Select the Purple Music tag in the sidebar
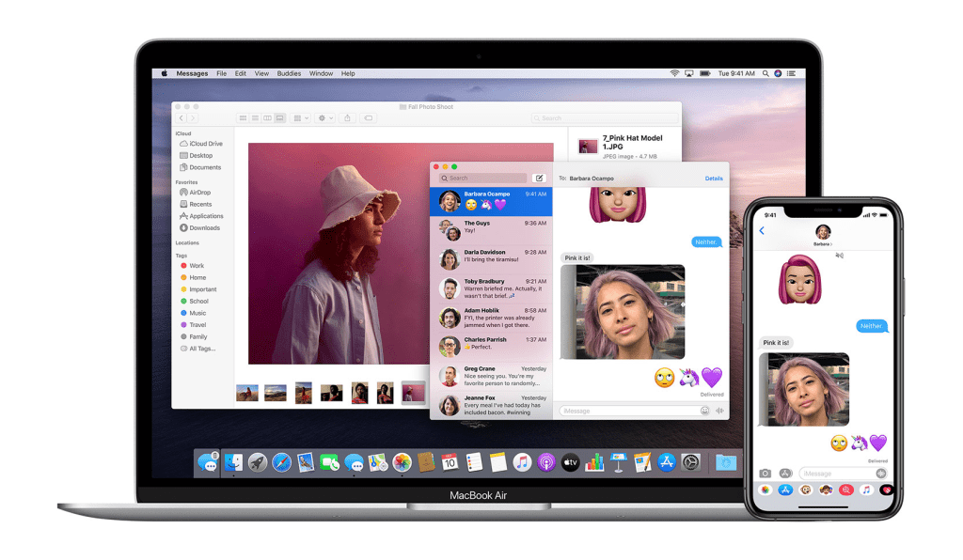Screen dimensions: 963x560 197,313
